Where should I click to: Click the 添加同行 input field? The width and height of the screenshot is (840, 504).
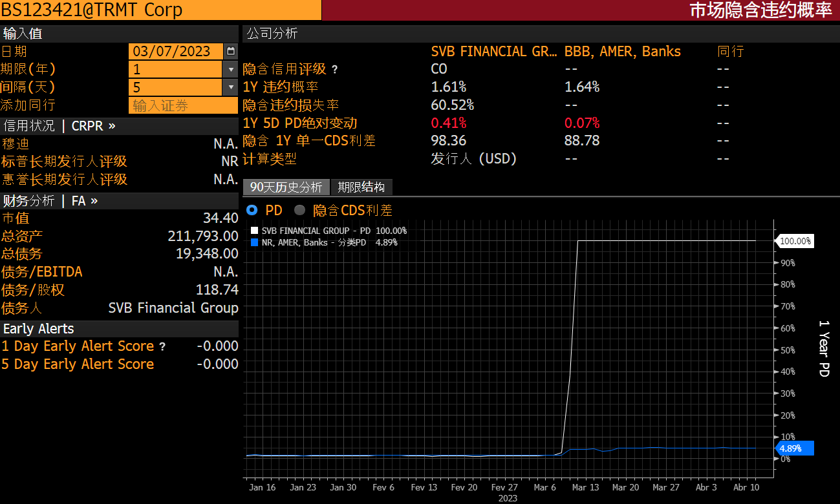[x=183, y=105]
